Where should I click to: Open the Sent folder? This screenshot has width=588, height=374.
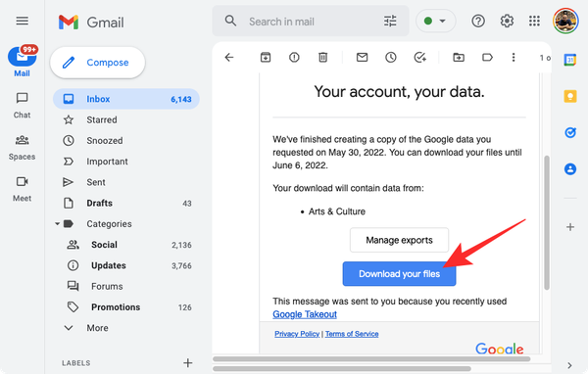coord(126,182)
